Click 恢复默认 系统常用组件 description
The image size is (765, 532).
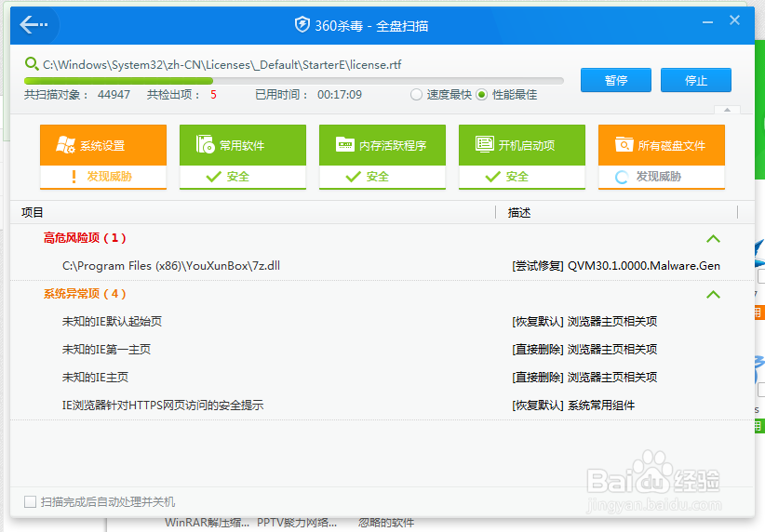tap(573, 406)
